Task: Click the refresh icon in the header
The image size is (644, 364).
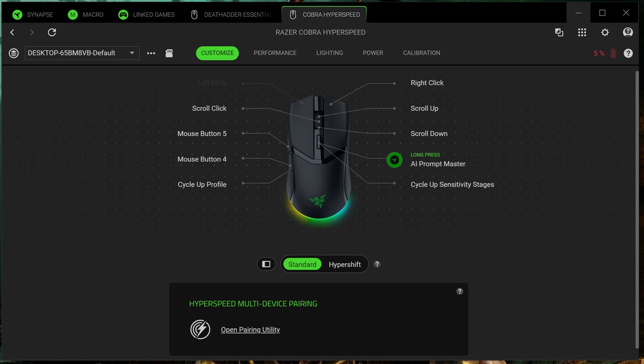Action: 52,32
